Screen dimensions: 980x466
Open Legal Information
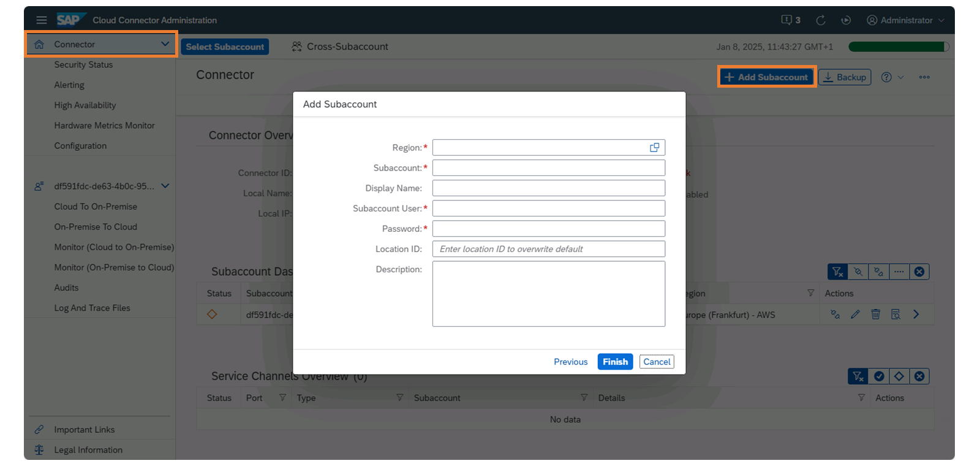[x=88, y=449]
